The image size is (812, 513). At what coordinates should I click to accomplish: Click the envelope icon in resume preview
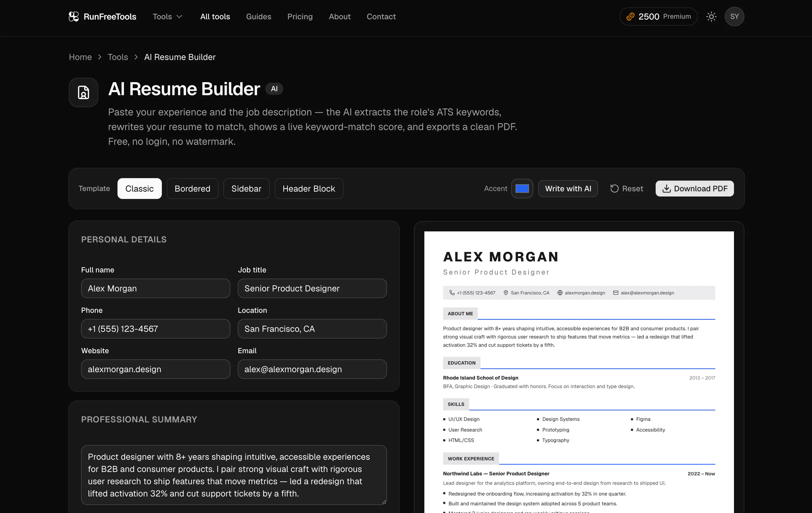[616, 293]
